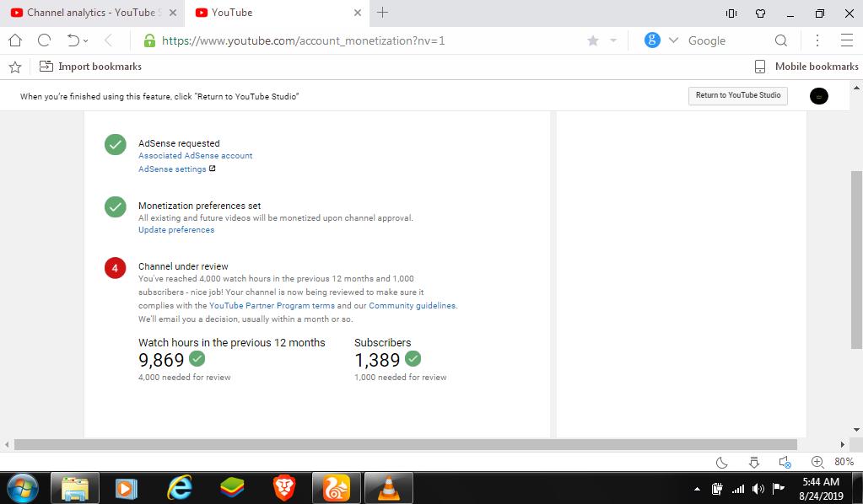Open Internet Explorer from taskbar

point(180,487)
